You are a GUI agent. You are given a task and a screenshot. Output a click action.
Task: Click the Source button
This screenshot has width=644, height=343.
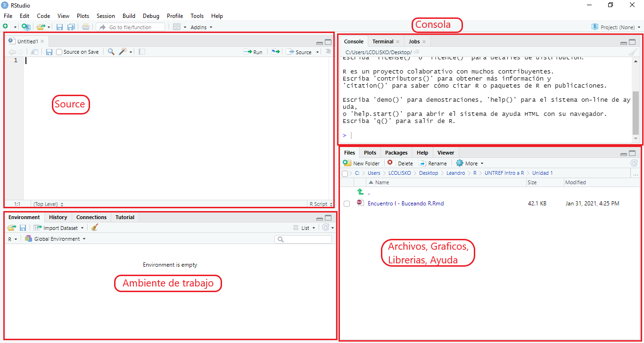(x=299, y=52)
